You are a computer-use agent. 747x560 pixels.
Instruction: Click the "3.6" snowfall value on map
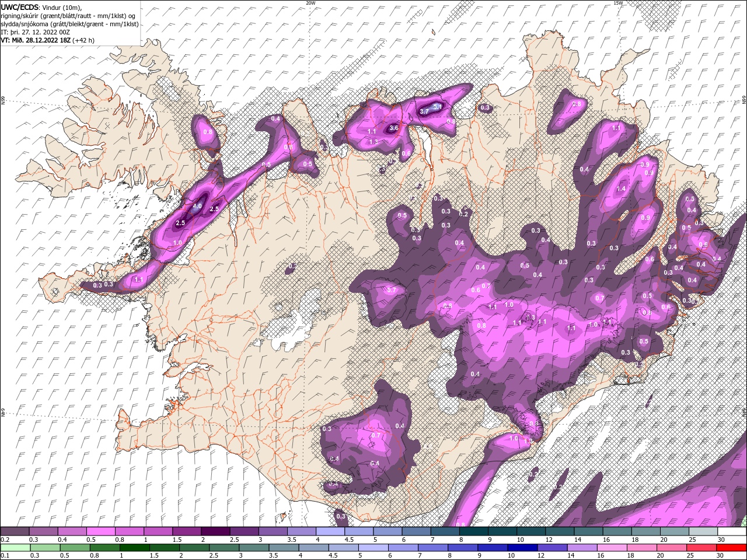393,128
